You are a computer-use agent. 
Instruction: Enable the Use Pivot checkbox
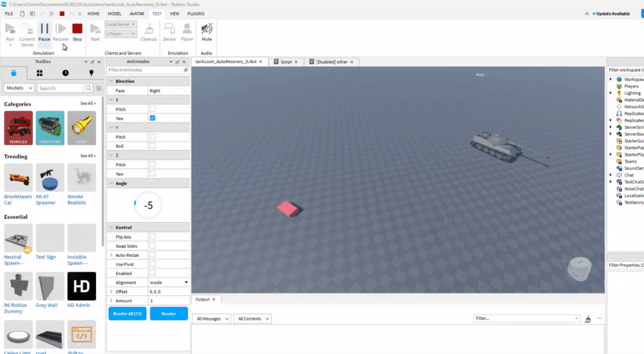(x=153, y=264)
